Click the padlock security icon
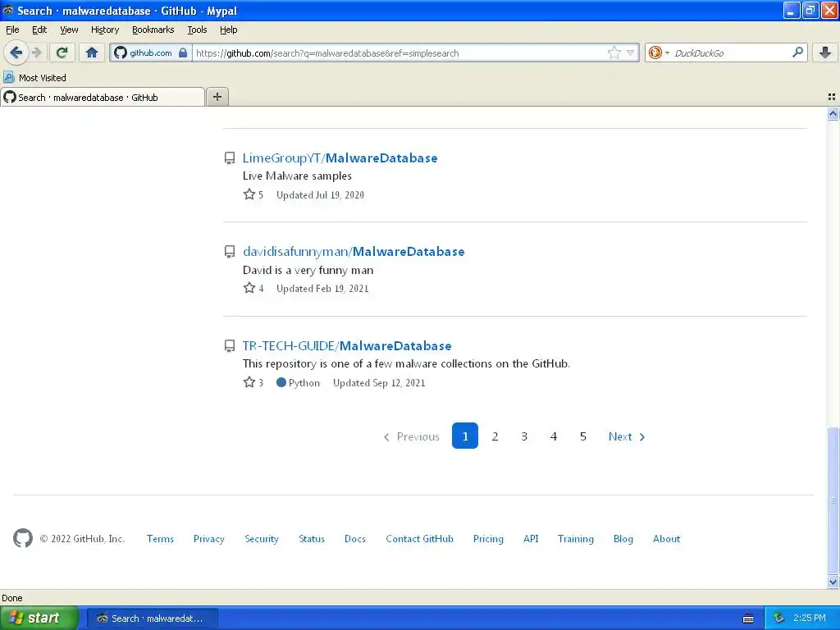Image resolution: width=840 pixels, height=630 pixels. point(183,52)
